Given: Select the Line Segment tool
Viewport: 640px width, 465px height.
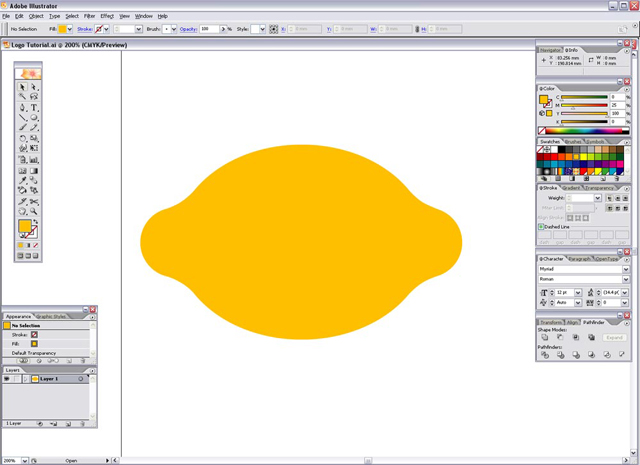Looking at the screenshot, I should pyautogui.click(x=22, y=118).
